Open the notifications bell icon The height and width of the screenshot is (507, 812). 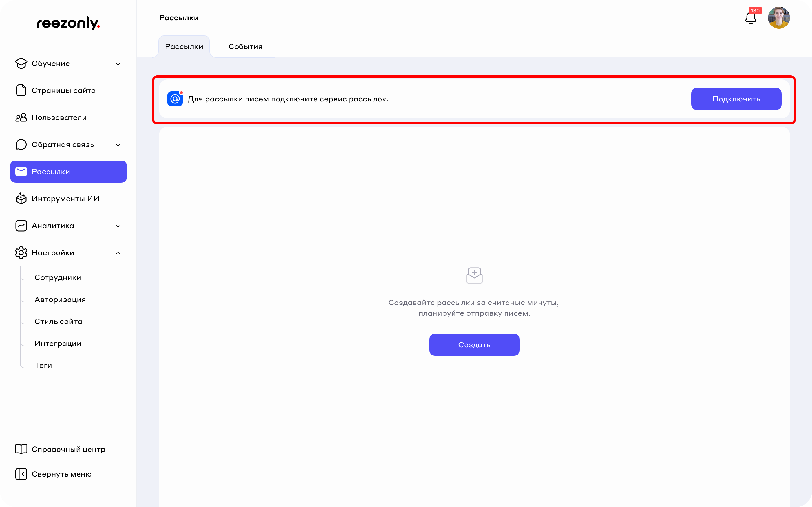(751, 18)
